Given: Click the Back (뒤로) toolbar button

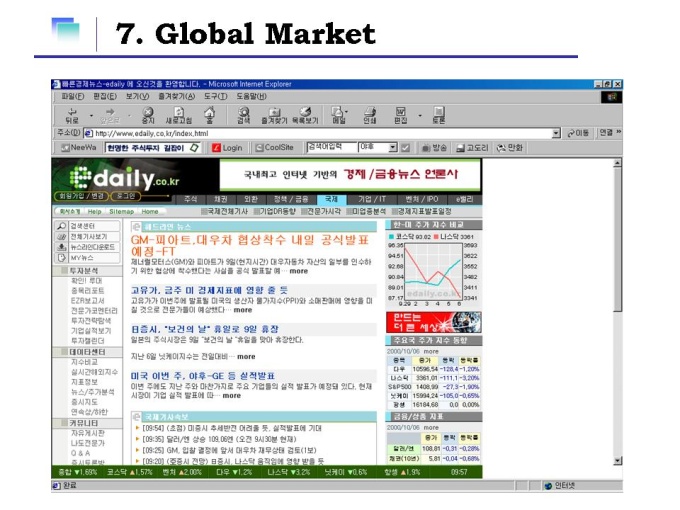Looking at the screenshot, I should [72, 115].
